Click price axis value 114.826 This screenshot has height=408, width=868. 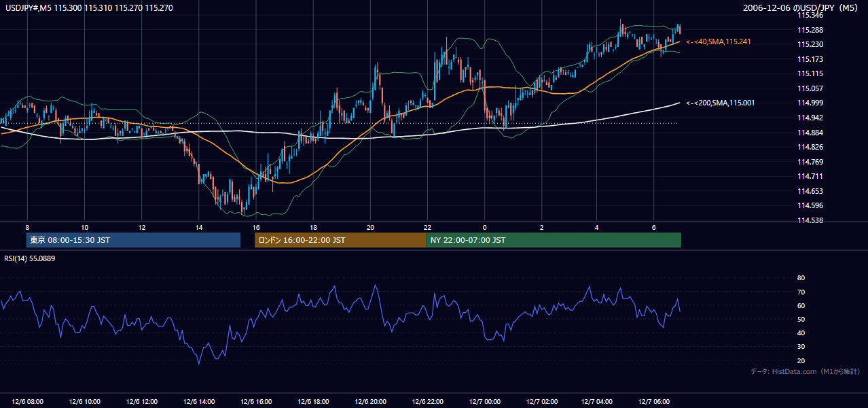810,147
